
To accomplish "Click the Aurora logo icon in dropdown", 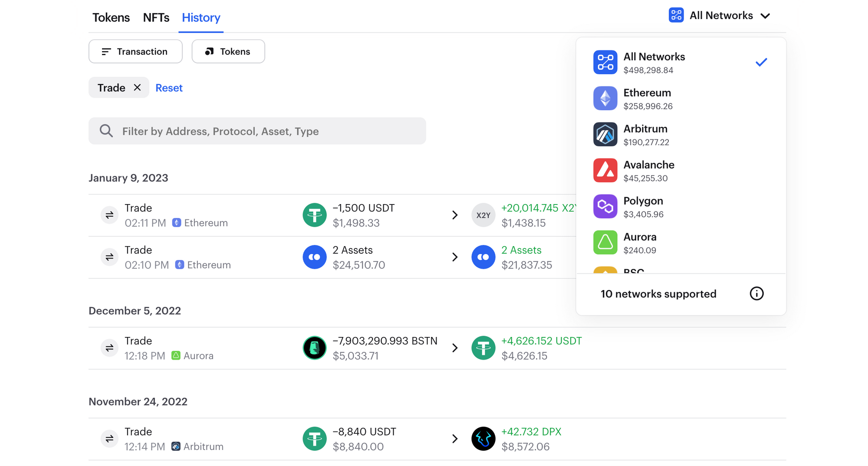I will pyautogui.click(x=605, y=242).
